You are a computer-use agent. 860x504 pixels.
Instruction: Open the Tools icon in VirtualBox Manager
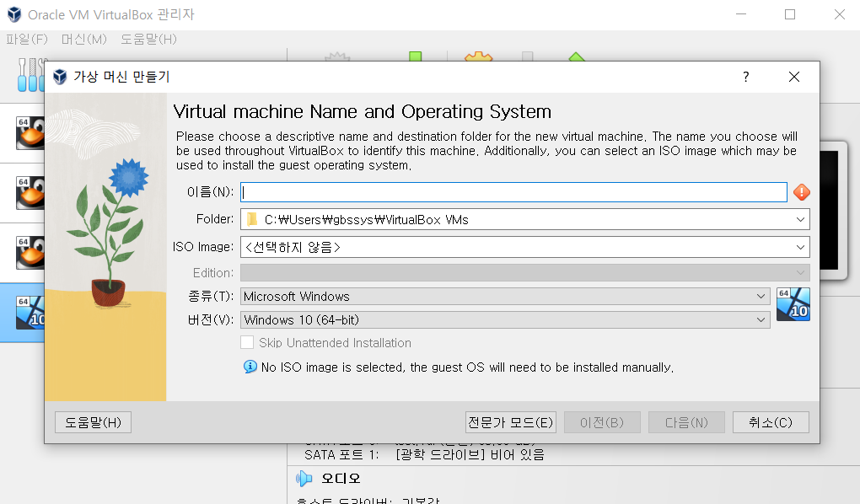pos(30,75)
